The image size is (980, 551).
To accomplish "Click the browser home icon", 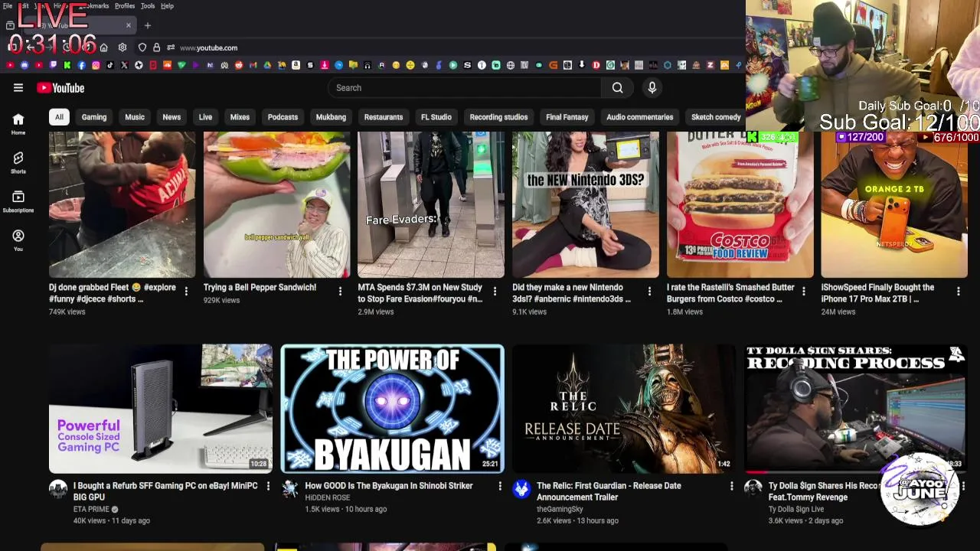I will [103, 47].
